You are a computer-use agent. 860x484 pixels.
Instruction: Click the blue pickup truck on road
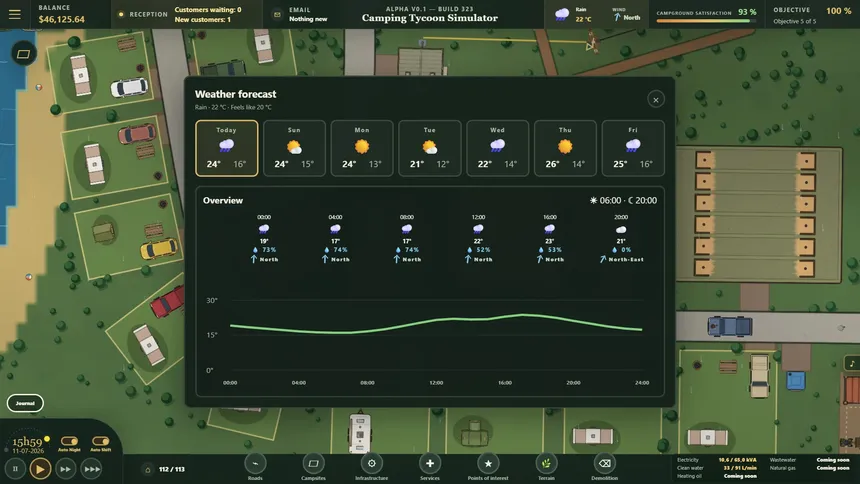click(x=729, y=326)
